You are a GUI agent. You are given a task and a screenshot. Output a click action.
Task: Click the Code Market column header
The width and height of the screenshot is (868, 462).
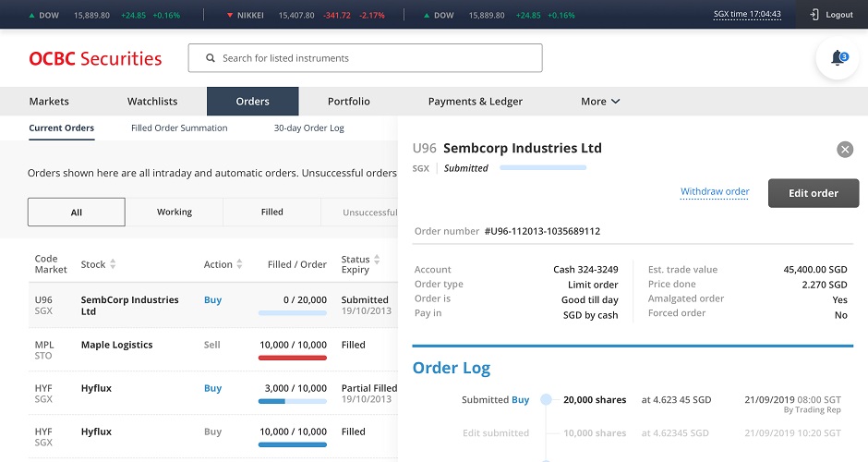(x=51, y=264)
